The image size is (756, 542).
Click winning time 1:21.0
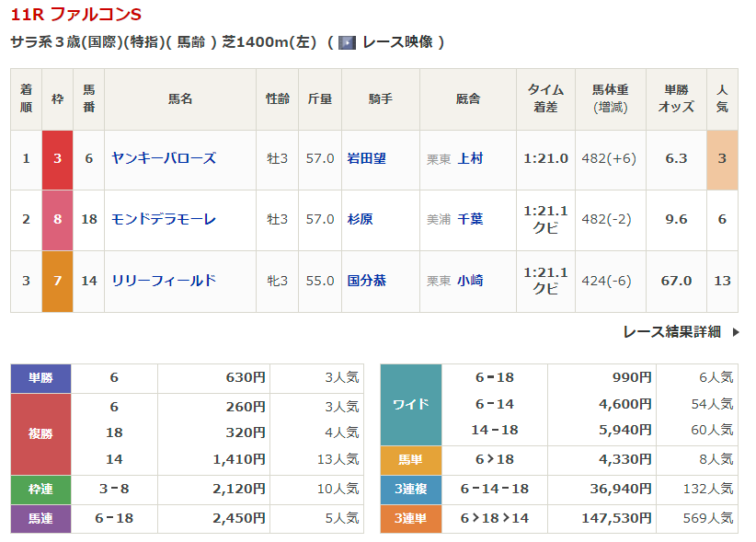click(x=545, y=158)
